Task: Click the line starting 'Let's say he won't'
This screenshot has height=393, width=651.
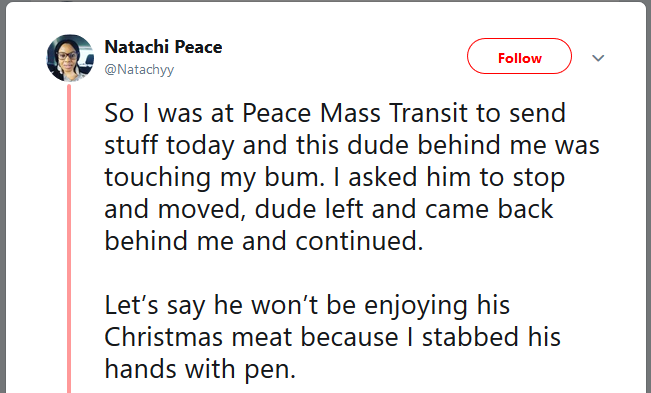Action: coord(307,305)
